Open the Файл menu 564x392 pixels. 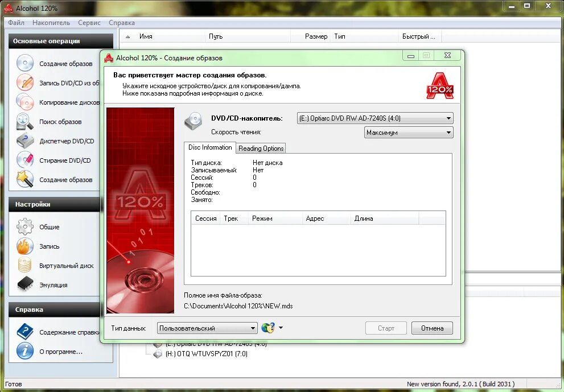(x=16, y=23)
